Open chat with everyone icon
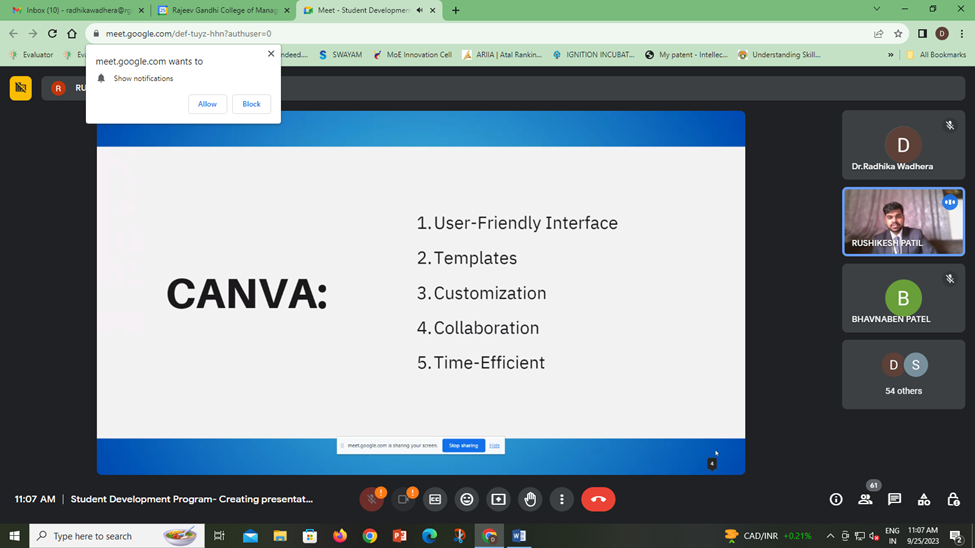This screenshot has width=975, height=548. (x=894, y=499)
